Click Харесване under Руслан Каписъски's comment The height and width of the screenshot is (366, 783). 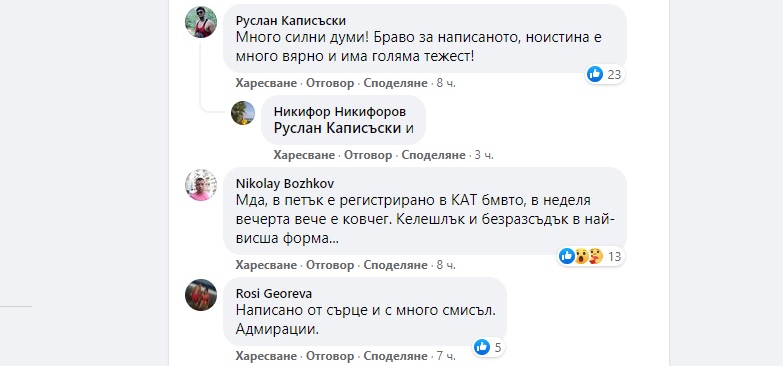click(x=266, y=83)
